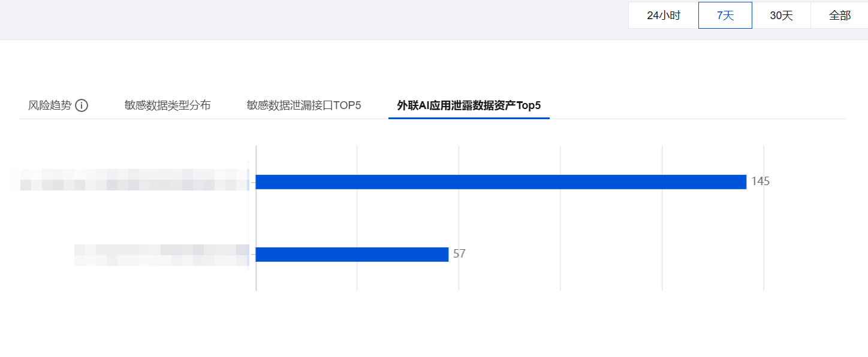Select the 24小时 time range
868x357 pixels.
tap(663, 16)
